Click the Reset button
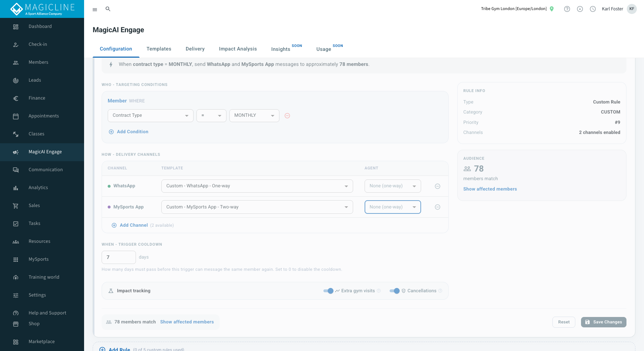This screenshot has height=351, width=644. pyautogui.click(x=564, y=322)
